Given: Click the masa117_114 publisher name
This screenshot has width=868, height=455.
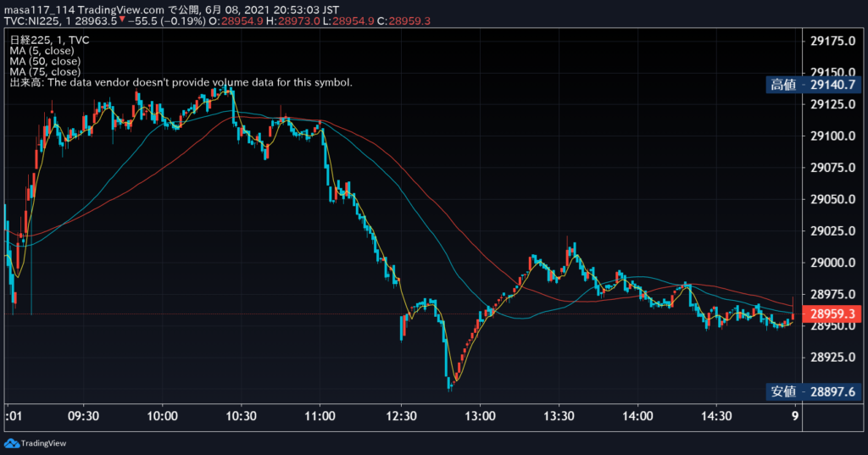Looking at the screenshot, I should pyautogui.click(x=39, y=10).
